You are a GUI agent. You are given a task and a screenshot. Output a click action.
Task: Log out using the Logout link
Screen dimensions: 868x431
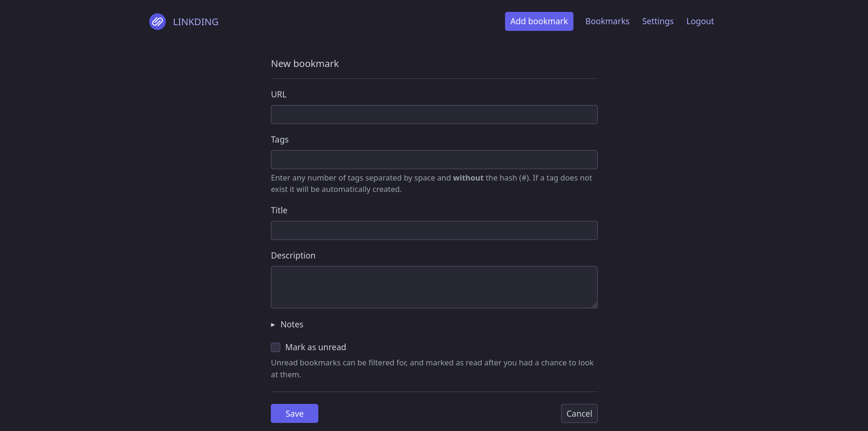click(x=700, y=21)
